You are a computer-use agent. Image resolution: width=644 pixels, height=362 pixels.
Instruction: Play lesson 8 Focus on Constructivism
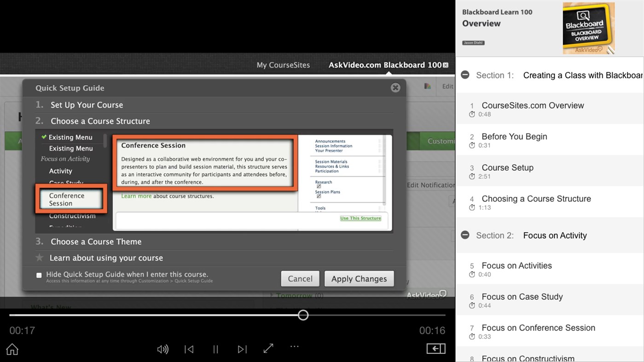550,355
